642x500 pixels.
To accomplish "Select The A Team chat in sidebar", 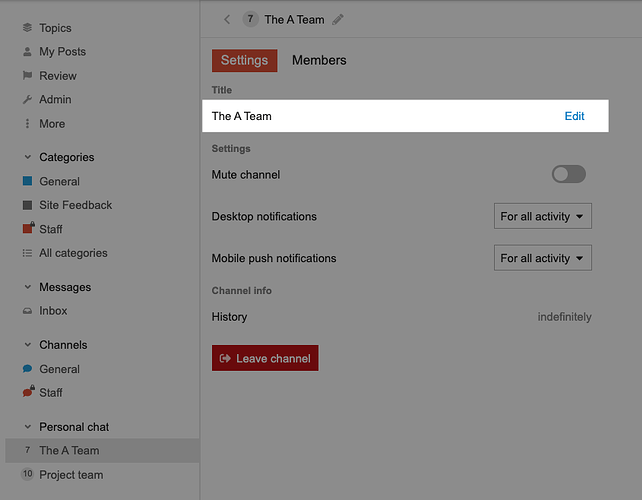I will (102, 450).
